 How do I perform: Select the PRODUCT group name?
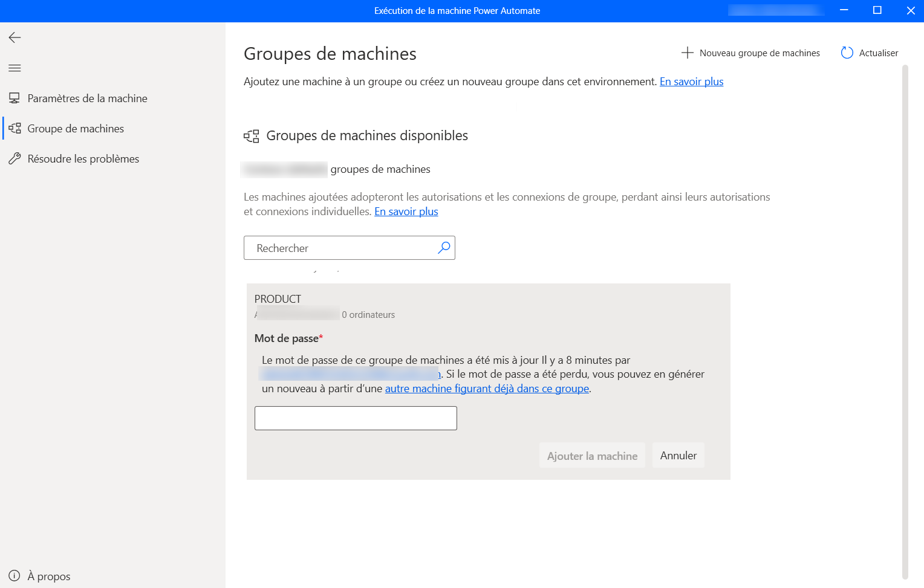tap(278, 299)
